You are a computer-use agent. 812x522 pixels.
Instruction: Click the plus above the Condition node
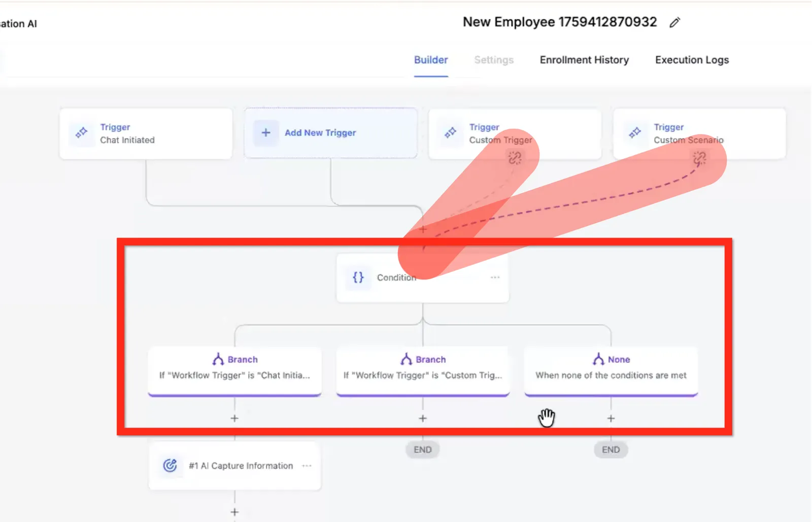(x=423, y=229)
